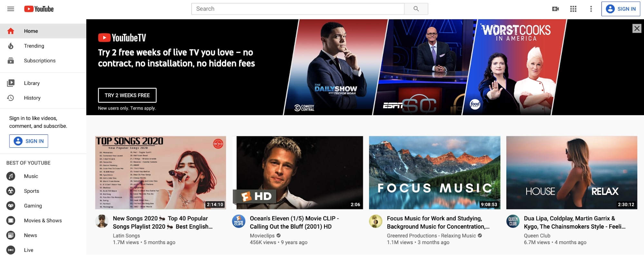This screenshot has height=255, width=644.
Task: Click TRY 2 WEEKS FREE button
Action: 127,95
